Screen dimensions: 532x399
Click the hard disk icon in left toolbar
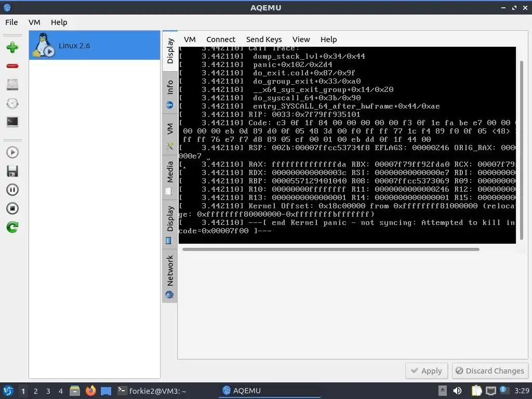[x=12, y=85]
